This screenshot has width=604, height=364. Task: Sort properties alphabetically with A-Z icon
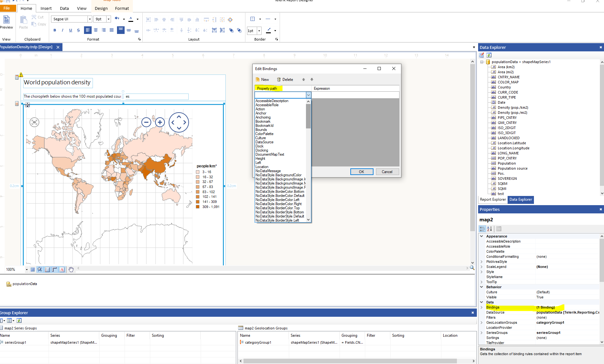coord(490,229)
